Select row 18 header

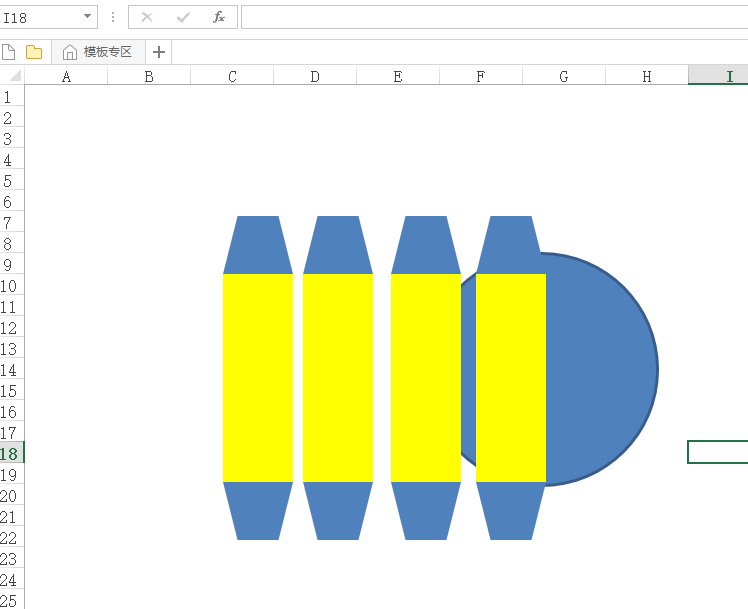click(11, 453)
